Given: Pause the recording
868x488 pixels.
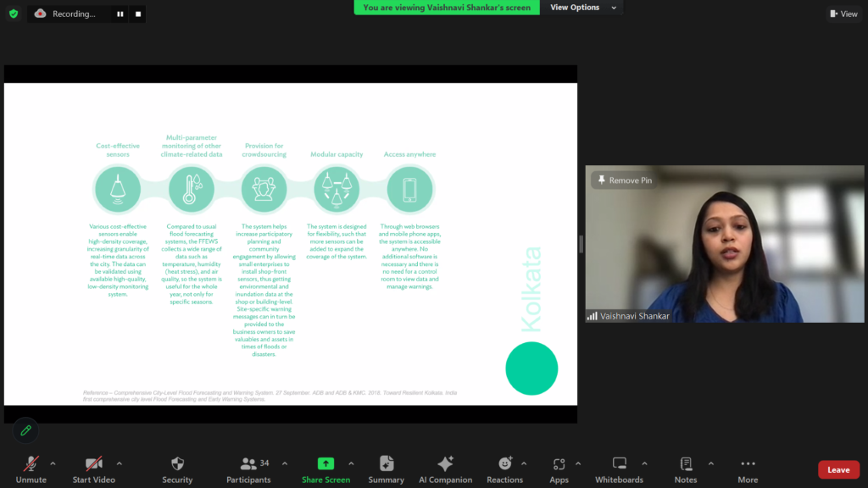Looking at the screenshot, I should click(x=120, y=14).
